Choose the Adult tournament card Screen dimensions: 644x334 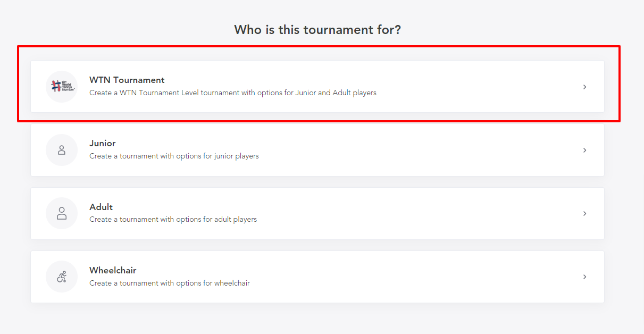click(317, 213)
